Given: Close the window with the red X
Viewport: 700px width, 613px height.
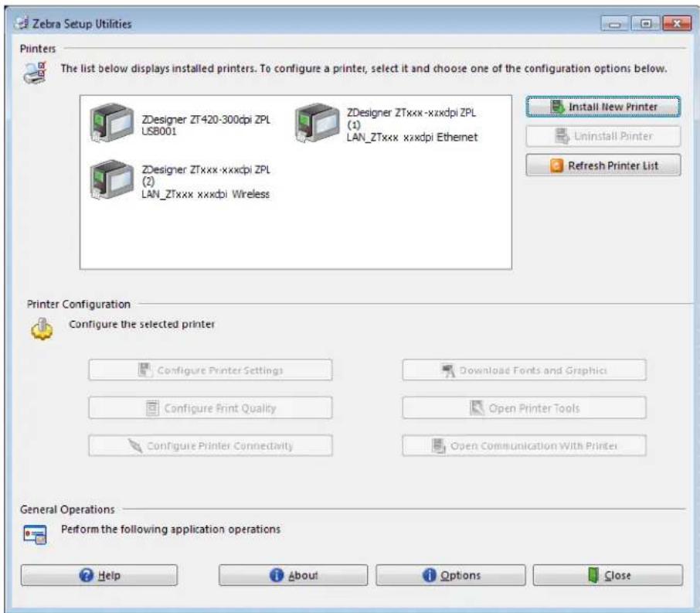Looking at the screenshot, I should (x=677, y=24).
